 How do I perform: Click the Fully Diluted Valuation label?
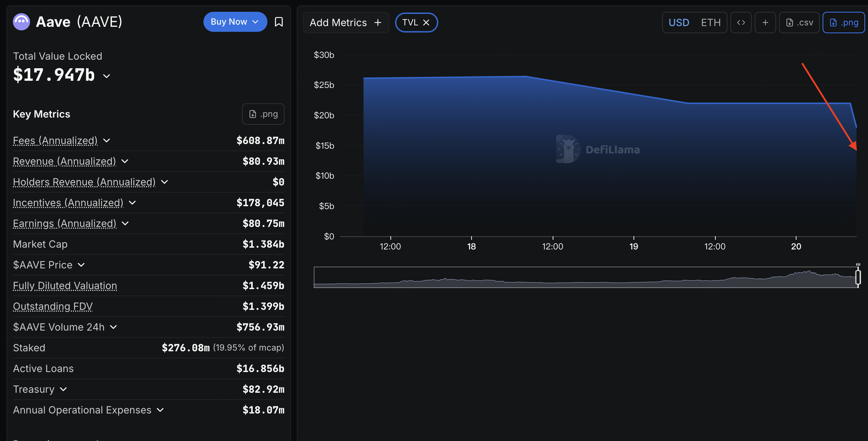coord(65,286)
